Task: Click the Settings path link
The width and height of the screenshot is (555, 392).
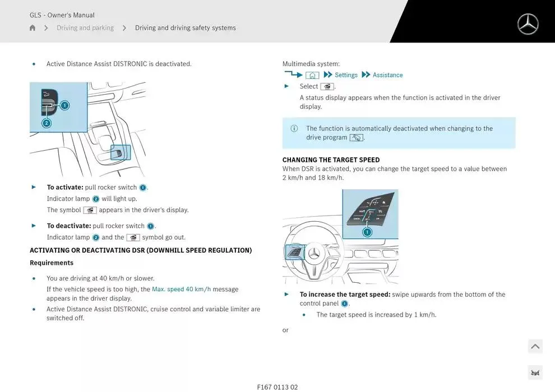Action: 346,75
